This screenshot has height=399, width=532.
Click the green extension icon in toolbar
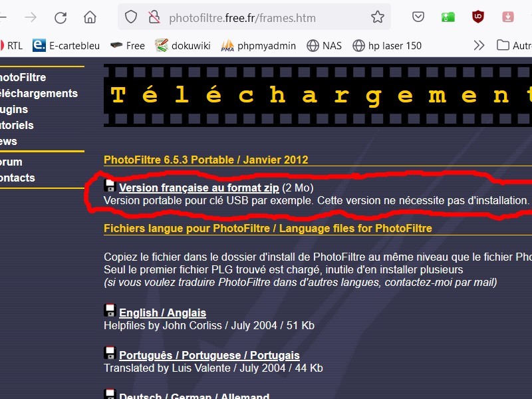[448, 17]
